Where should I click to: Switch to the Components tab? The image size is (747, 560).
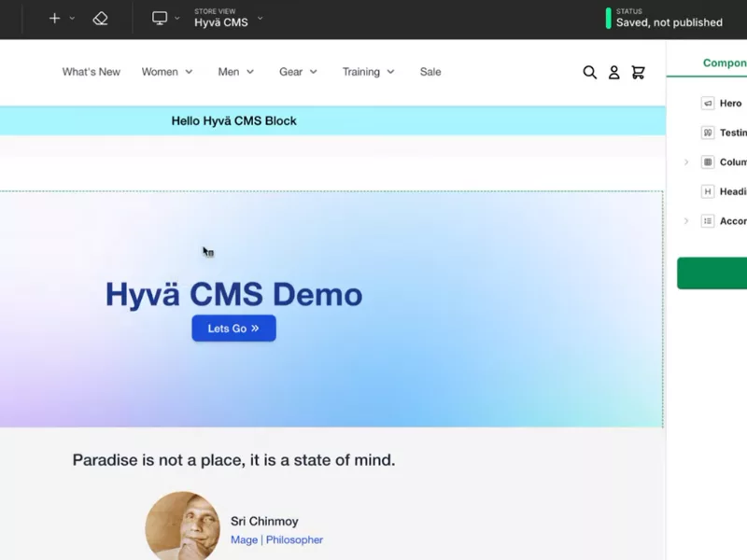pyautogui.click(x=724, y=63)
